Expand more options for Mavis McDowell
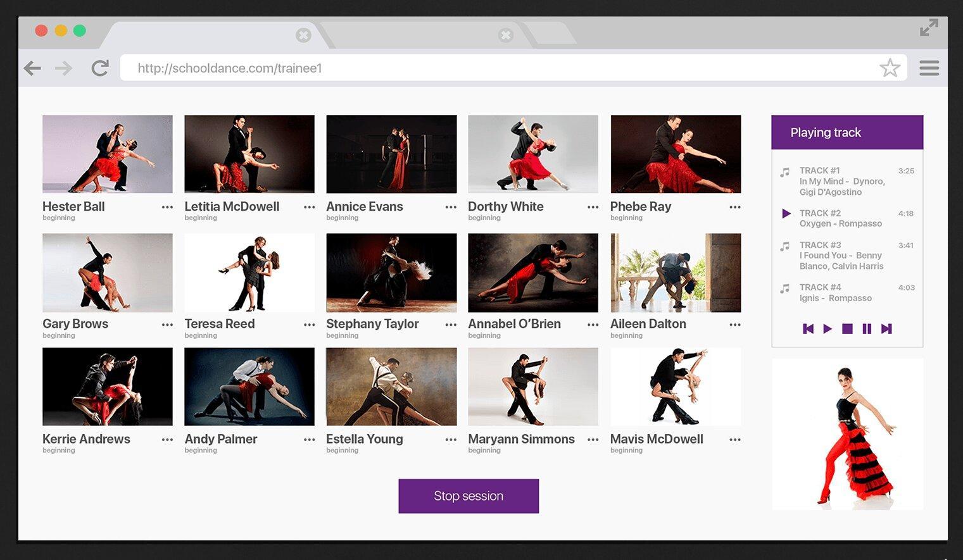The width and height of the screenshot is (963, 560). pyautogui.click(x=734, y=440)
